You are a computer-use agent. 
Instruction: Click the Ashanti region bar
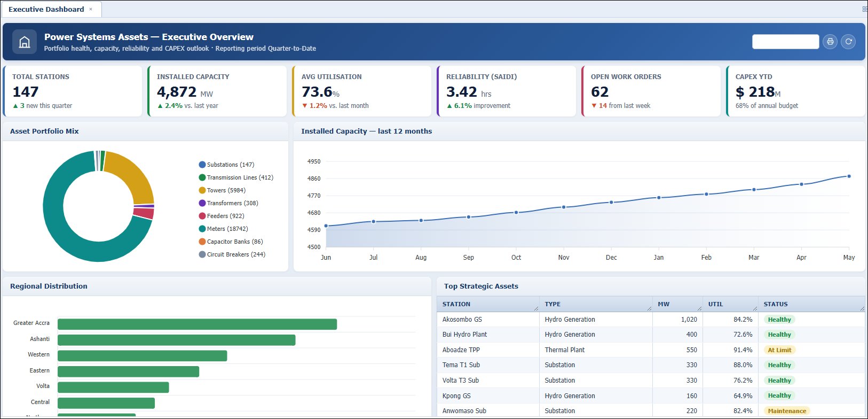pyautogui.click(x=176, y=340)
